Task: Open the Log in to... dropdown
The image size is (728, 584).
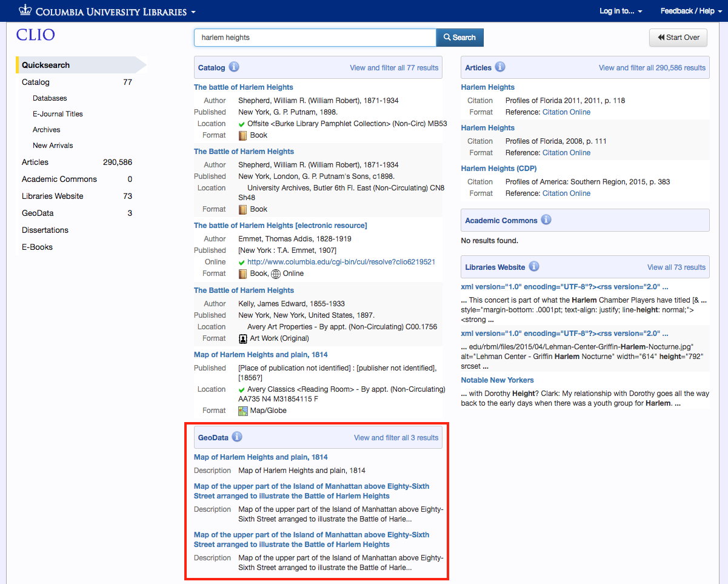Action: click(x=621, y=11)
